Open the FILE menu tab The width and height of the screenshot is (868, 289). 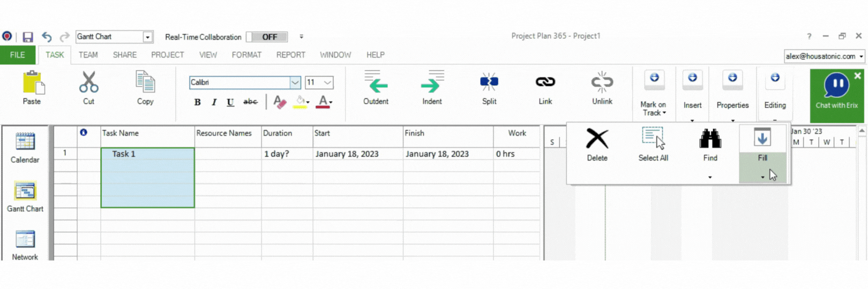pyautogui.click(x=17, y=55)
